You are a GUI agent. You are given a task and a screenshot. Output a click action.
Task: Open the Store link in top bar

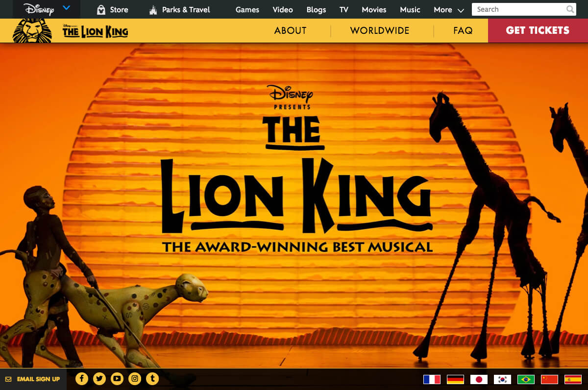point(112,9)
